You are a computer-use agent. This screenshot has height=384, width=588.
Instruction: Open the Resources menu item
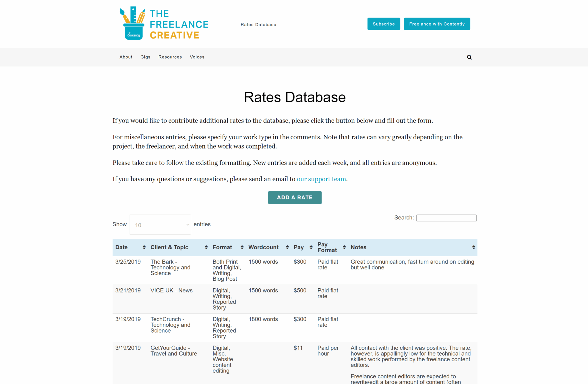(x=170, y=57)
